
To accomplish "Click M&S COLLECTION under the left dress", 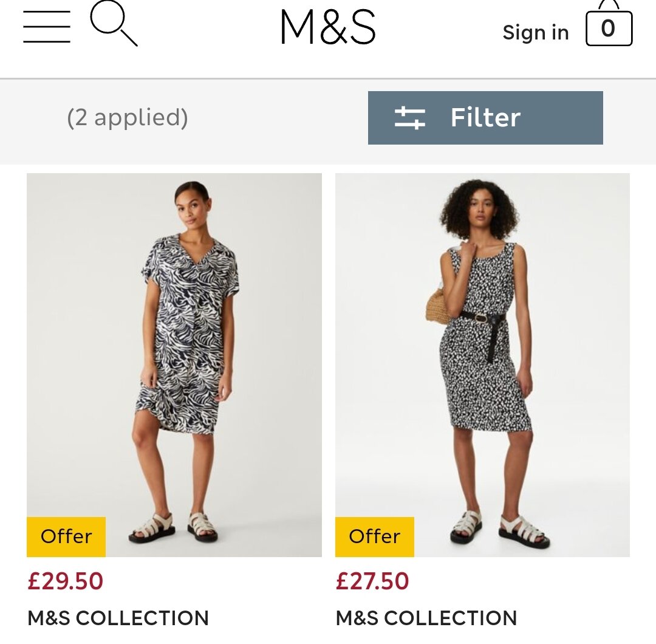I will [x=118, y=618].
